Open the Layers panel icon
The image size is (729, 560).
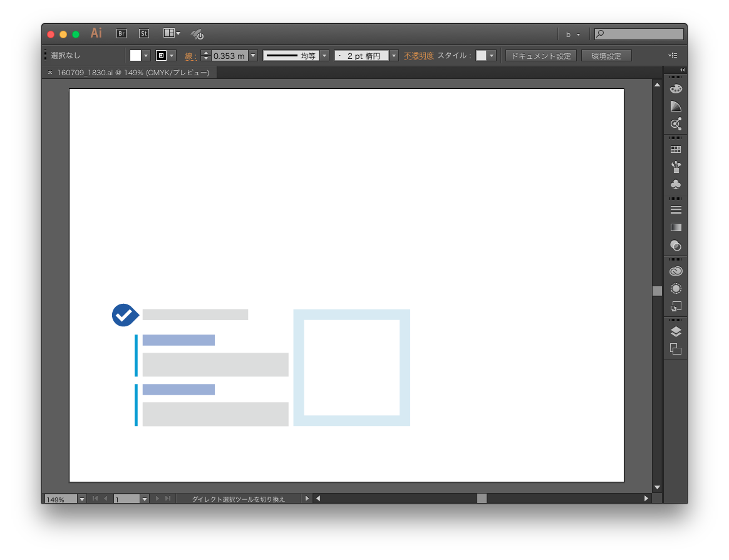676,331
